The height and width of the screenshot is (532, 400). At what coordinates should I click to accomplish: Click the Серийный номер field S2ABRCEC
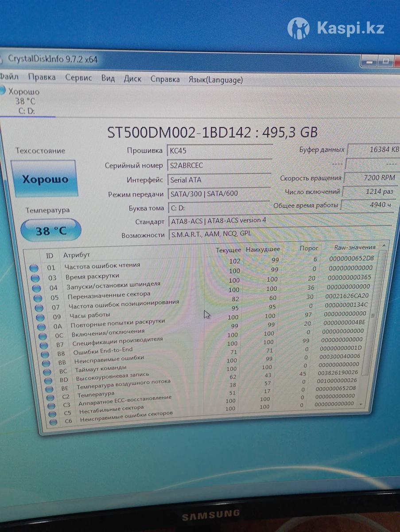tap(219, 165)
